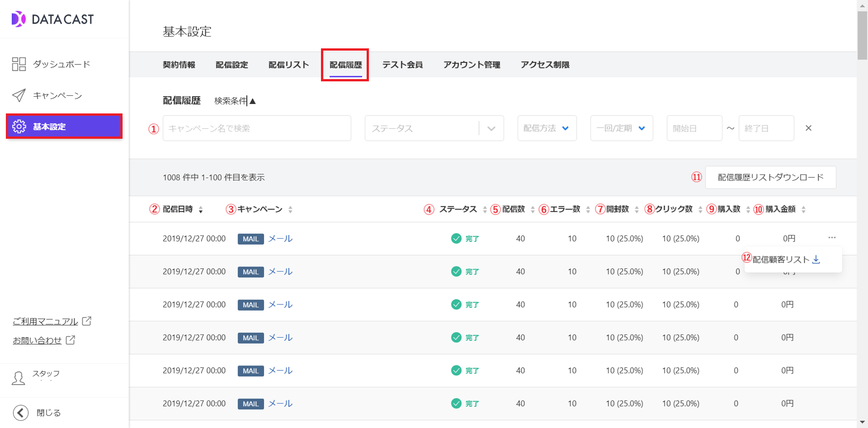Click the vertical scrollbar thumb

tap(862, 36)
